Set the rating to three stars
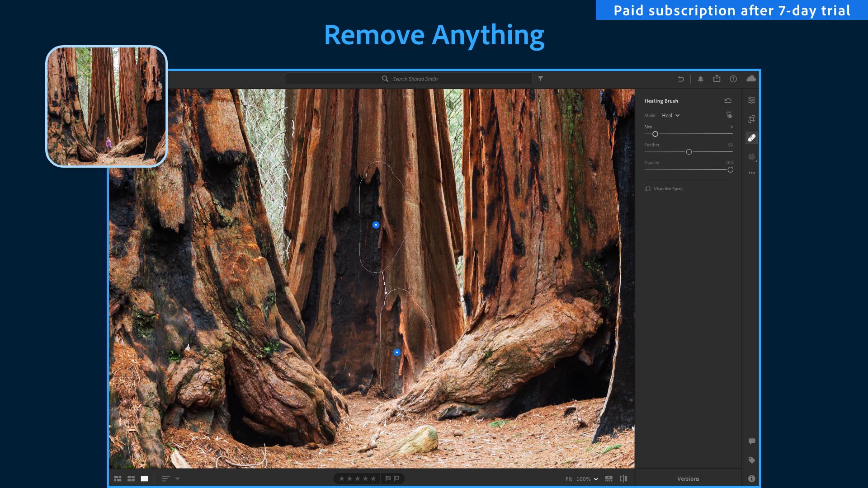Screen dimensions: 868x488 tap(357, 479)
